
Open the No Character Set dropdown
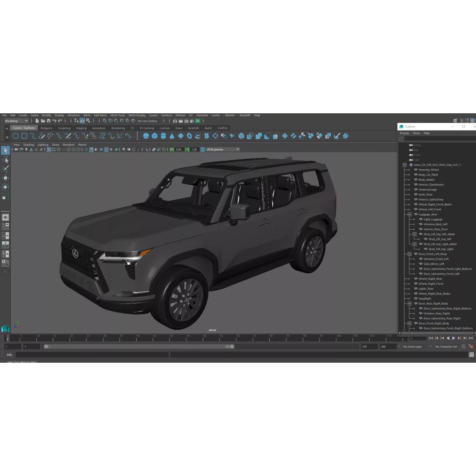[x=446, y=346]
